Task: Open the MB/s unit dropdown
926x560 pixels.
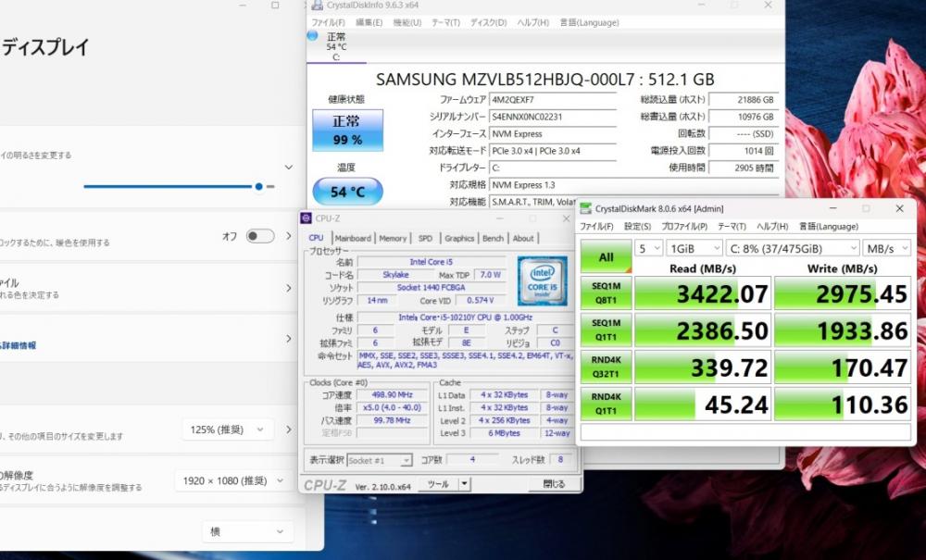Action: (886, 248)
